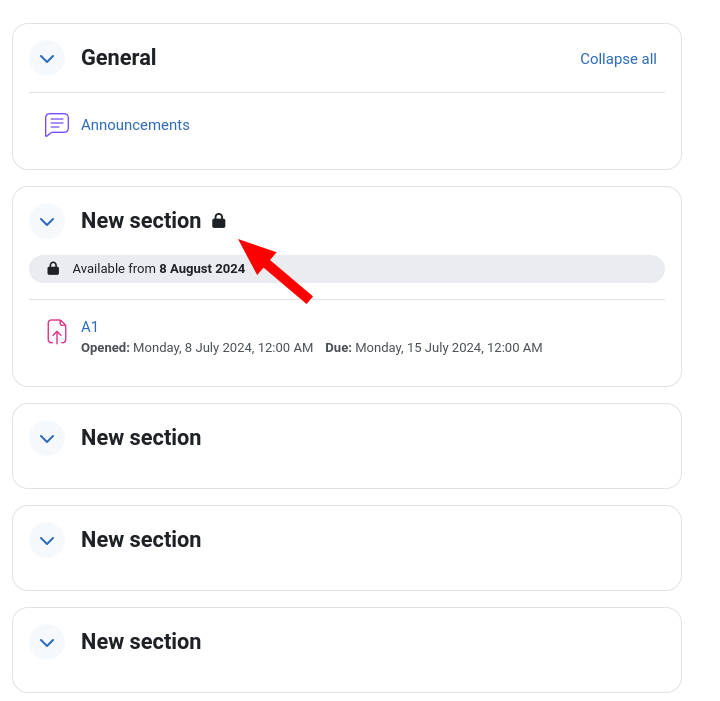Select the last New section heading
This screenshot has width=720, height=701.
coord(141,641)
